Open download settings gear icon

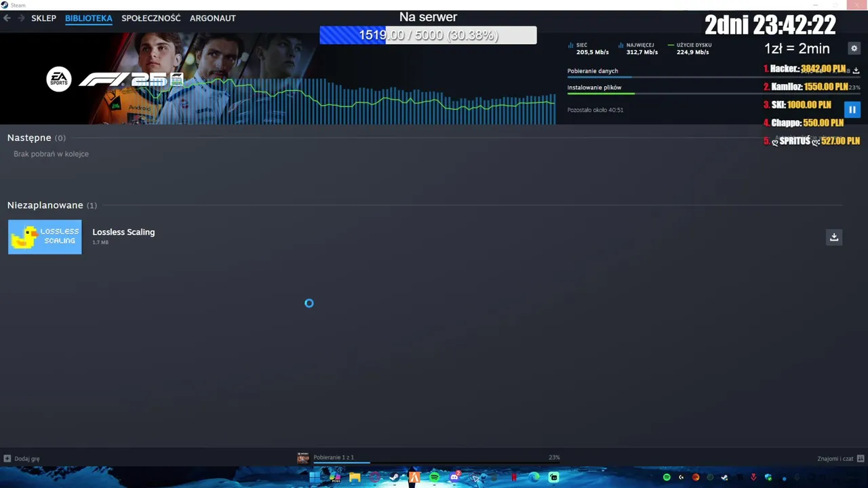(854, 48)
